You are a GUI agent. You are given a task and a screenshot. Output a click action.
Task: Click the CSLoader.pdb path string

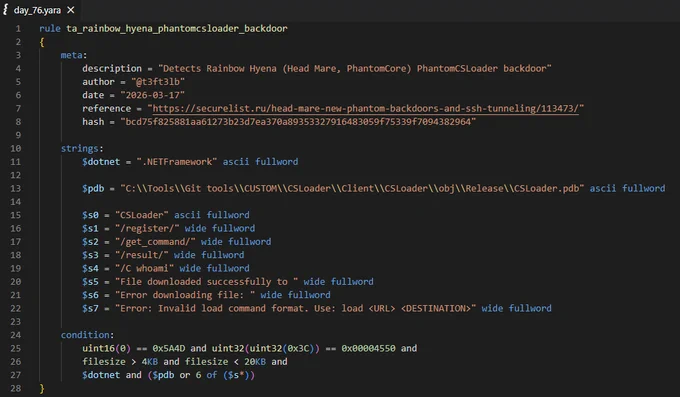tap(352, 188)
